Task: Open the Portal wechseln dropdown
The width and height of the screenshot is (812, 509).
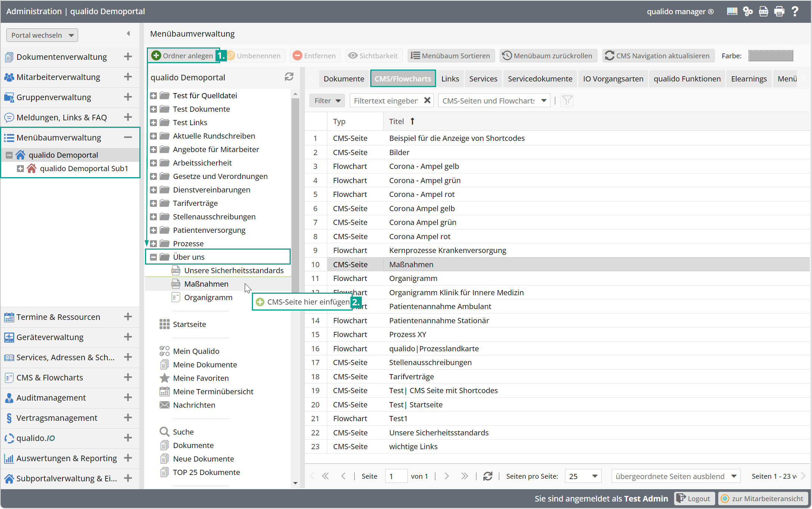Action: tap(42, 35)
